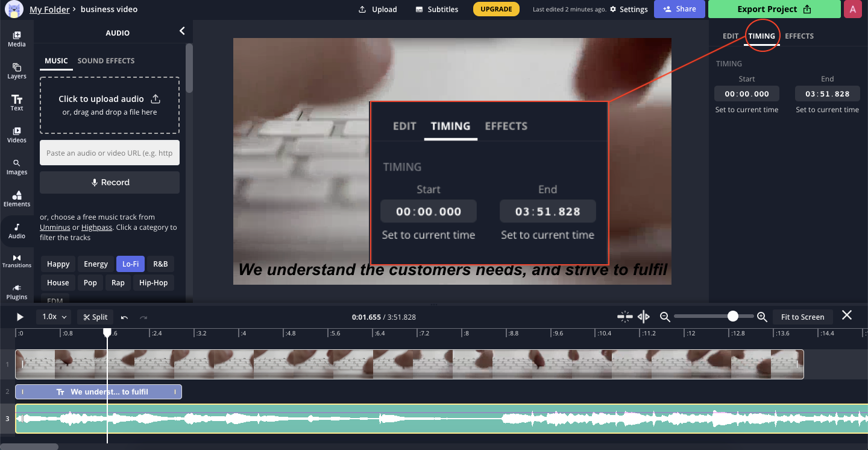Click the zoom in magnifier icon
The image size is (868, 450).
click(762, 317)
